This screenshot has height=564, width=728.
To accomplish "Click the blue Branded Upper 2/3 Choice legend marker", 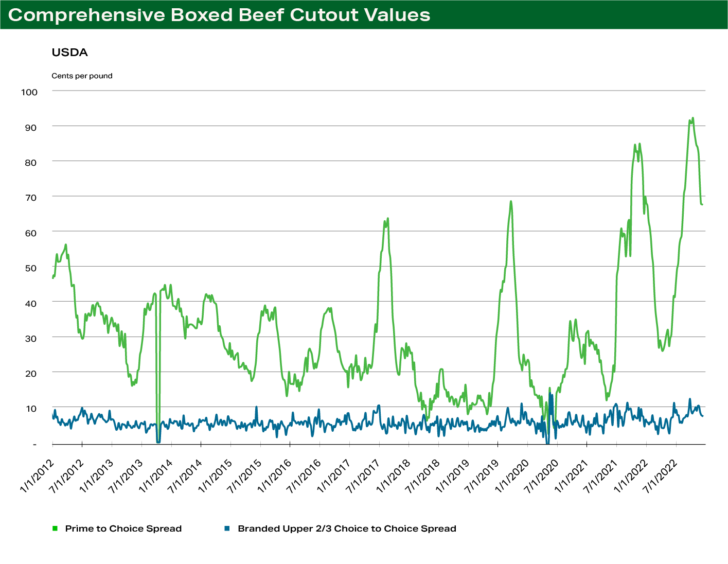I will click(226, 528).
